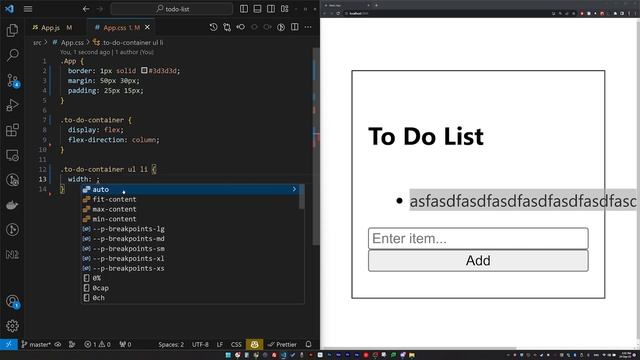Switch branch via master status item
Screen dimensions: 640x360
click(36, 344)
